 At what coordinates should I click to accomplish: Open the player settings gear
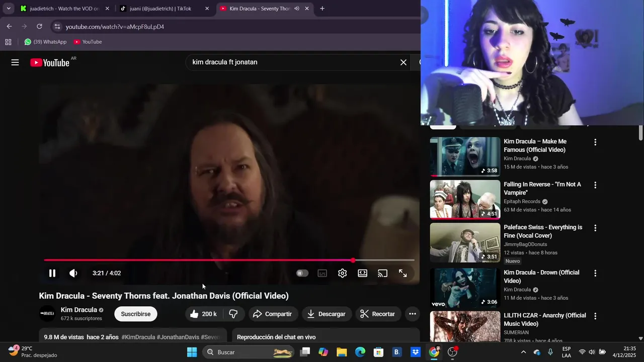pos(343,273)
